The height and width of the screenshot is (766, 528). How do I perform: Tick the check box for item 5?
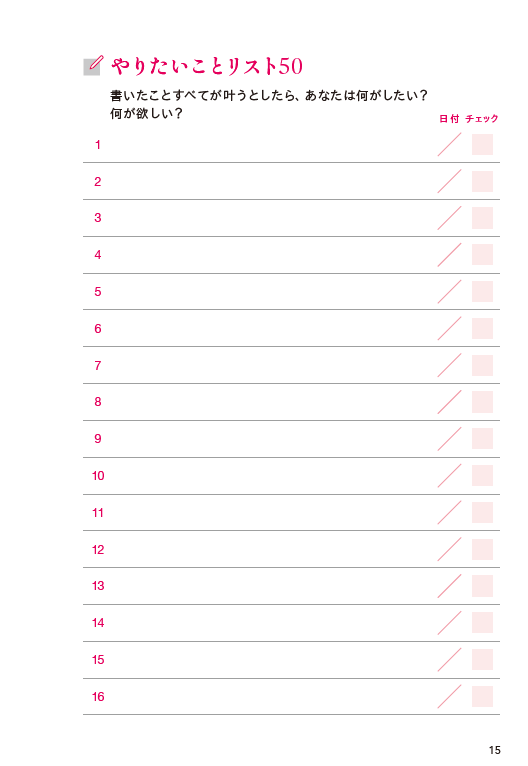coord(482,292)
